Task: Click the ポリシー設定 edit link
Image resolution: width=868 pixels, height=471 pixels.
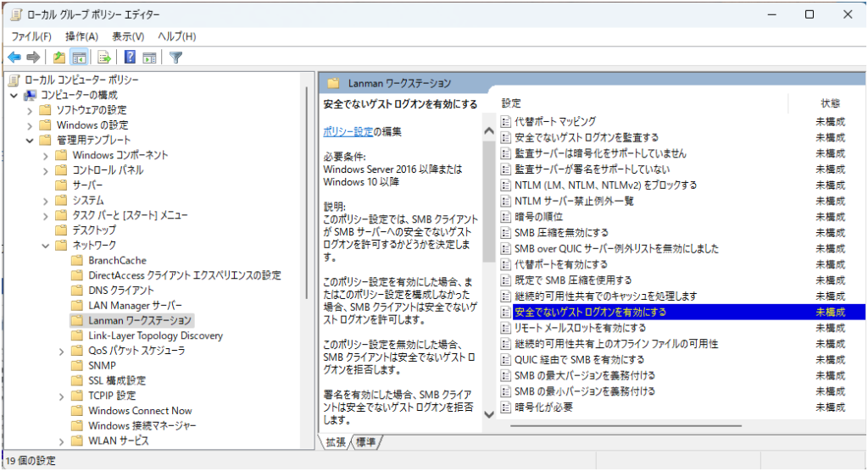Action: click(x=348, y=131)
